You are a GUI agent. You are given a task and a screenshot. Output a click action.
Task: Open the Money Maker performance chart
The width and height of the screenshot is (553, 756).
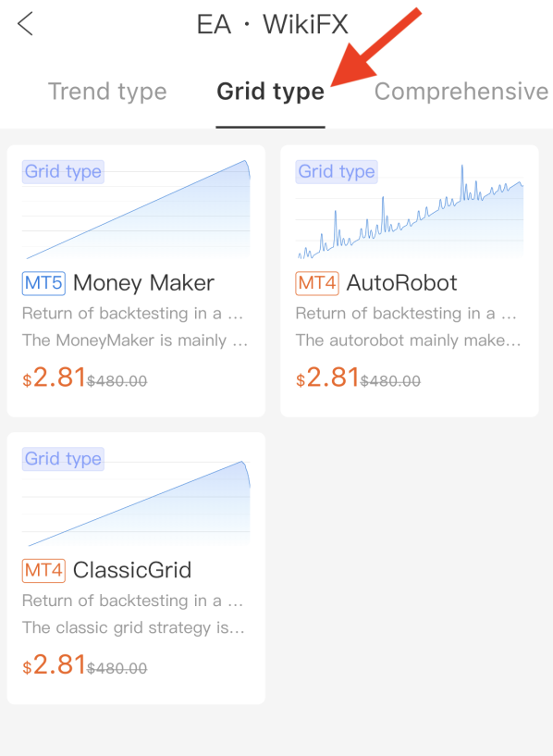click(136, 210)
